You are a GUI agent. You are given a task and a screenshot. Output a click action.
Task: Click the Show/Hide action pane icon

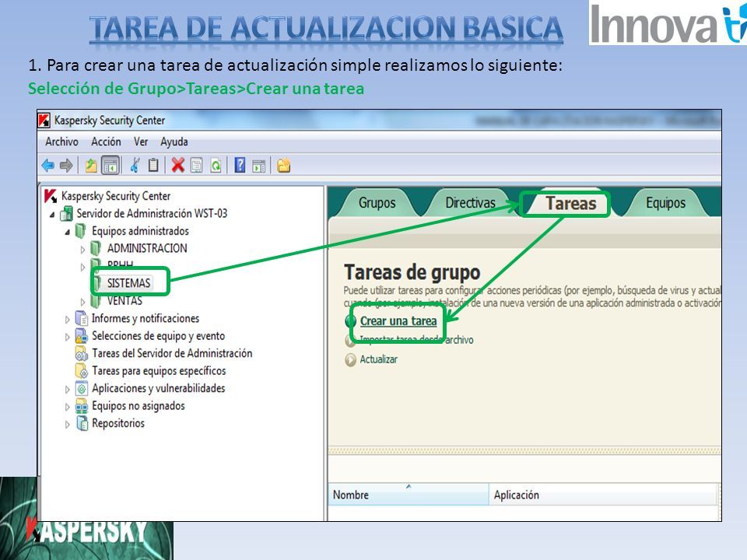coord(258,166)
